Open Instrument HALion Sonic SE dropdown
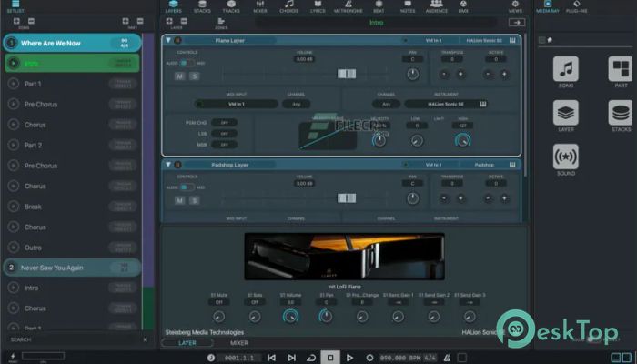The height and width of the screenshot is (364, 637). tap(446, 104)
